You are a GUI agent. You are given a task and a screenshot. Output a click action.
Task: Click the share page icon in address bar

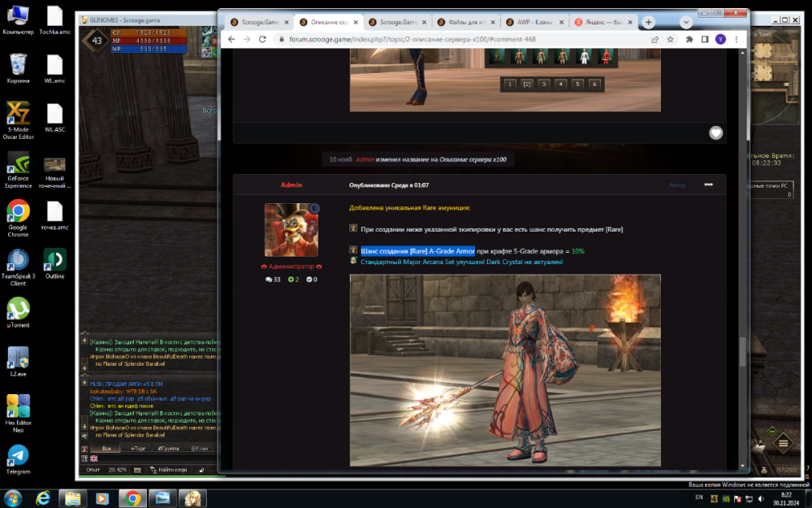point(654,39)
